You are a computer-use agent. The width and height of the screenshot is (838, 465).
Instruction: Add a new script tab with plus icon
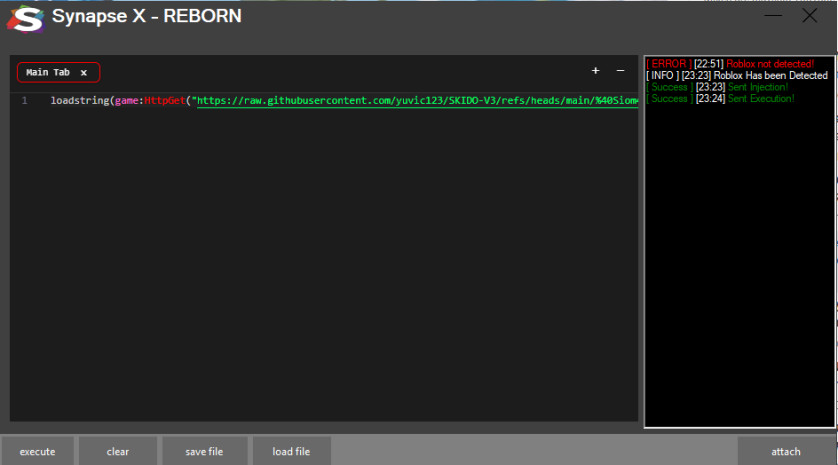pyautogui.click(x=596, y=71)
